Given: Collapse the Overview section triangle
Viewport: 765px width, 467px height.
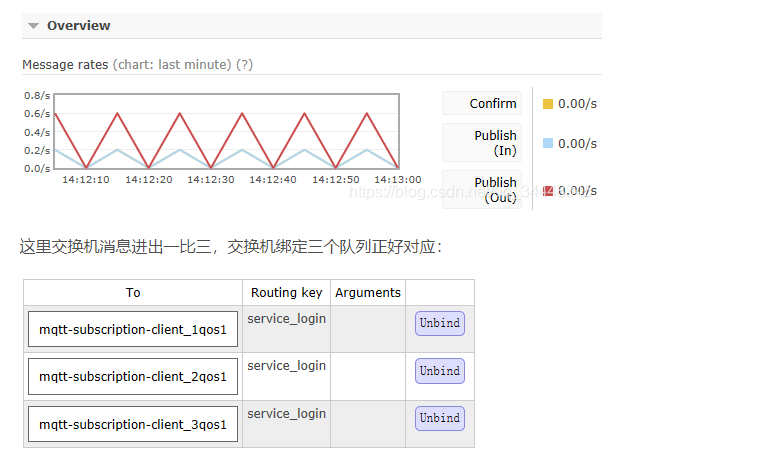Looking at the screenshot, I should [33, 26].
